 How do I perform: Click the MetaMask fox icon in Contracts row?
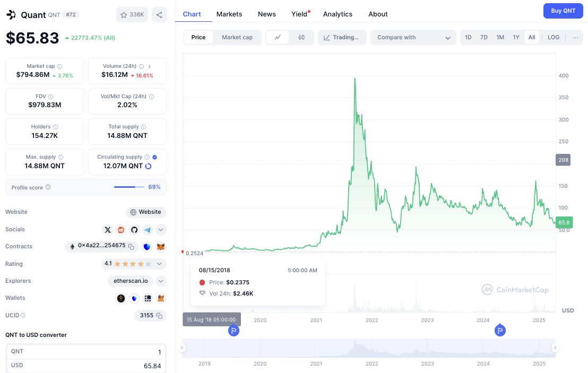pos(161,247)
